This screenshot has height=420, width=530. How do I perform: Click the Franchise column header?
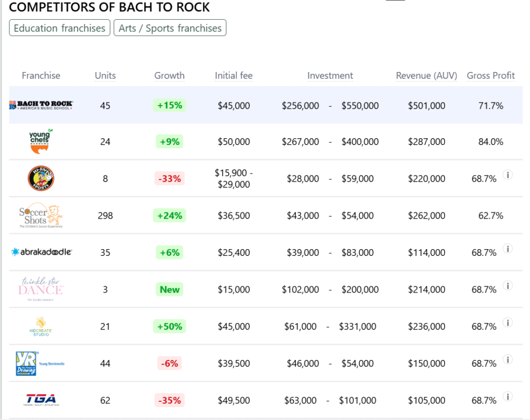click(41, 76)
